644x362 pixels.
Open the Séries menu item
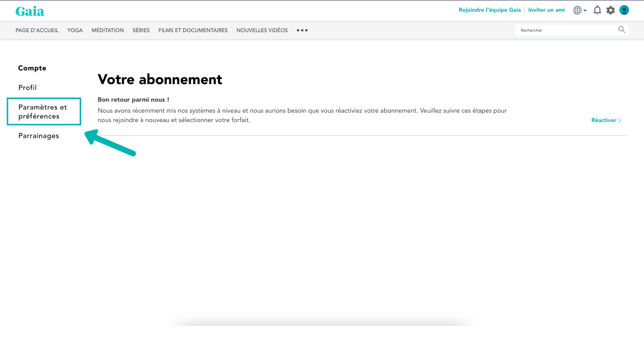(x=141, y=30)
